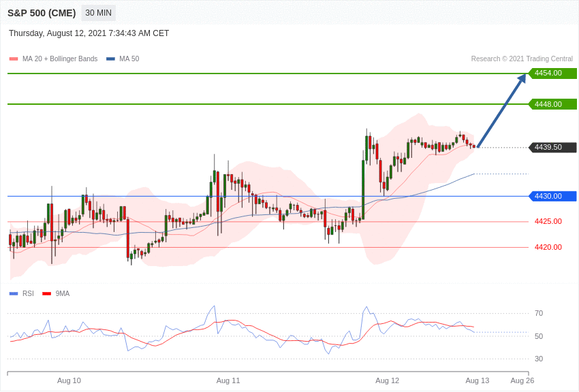Click the RSI 30 level label
Image resolution: width=579 pixels, height=392 pixels.
[539, 359]
